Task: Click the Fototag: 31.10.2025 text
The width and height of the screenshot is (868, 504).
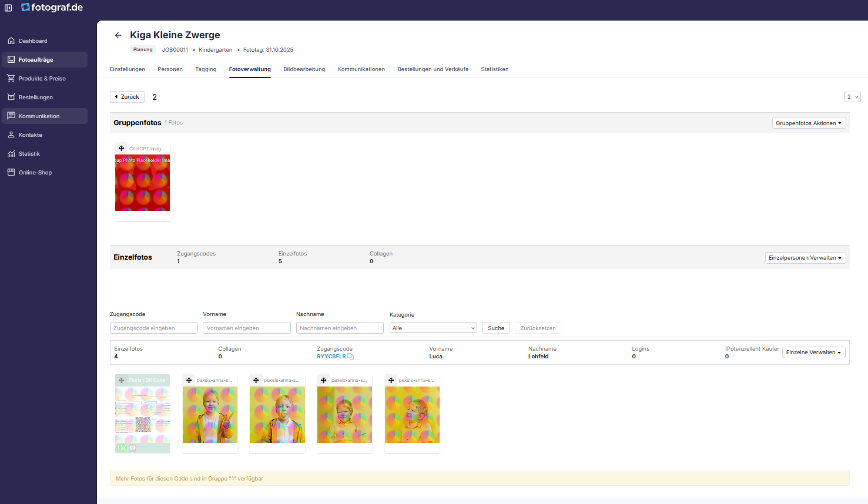Action: (x=268, y=50)
